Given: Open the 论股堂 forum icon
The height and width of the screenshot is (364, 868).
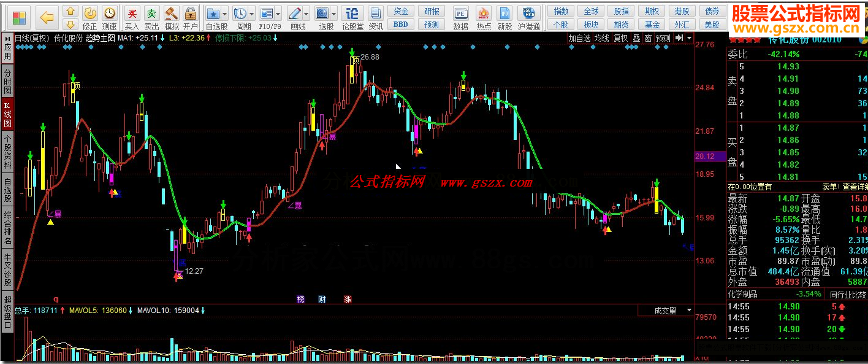Looking at the screenshot, I should (352, 17).
